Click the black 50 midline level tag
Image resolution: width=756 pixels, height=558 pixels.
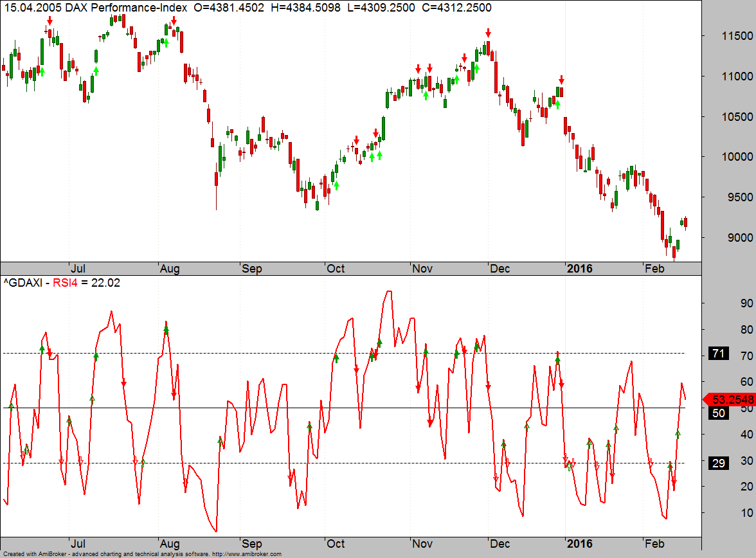point(719,413)
